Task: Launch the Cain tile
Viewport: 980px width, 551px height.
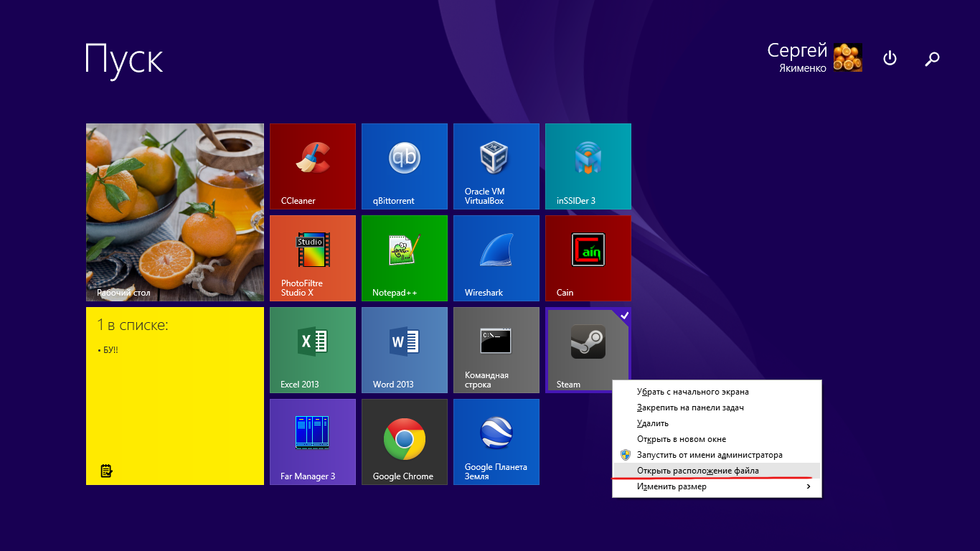Action: [588, 258]
